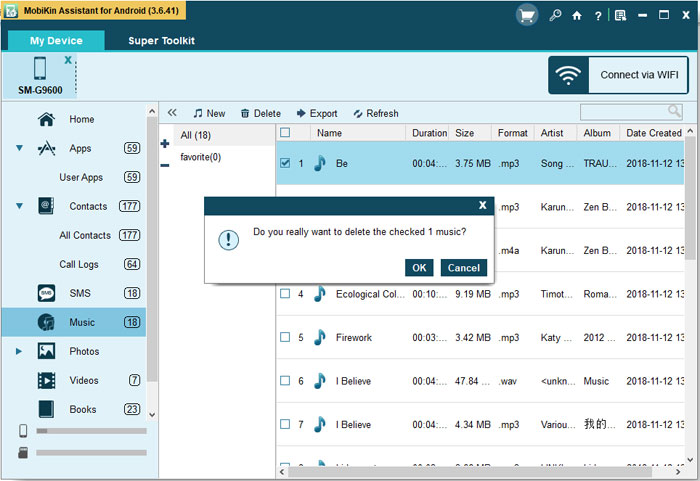Open the Contacts category
700x481 pixels.
[88, 206]
